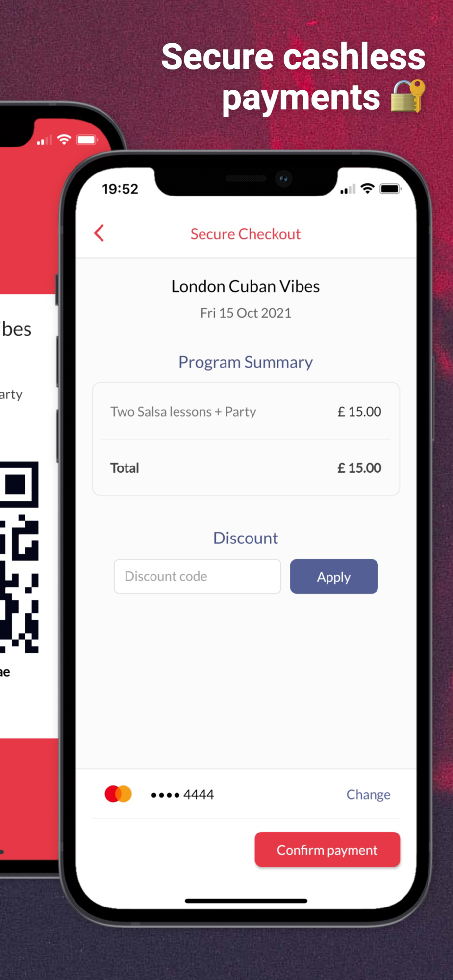Tap the battery icon on the red background phone
The height and width of the screenshot is (980, 453).
coord(87,140)
